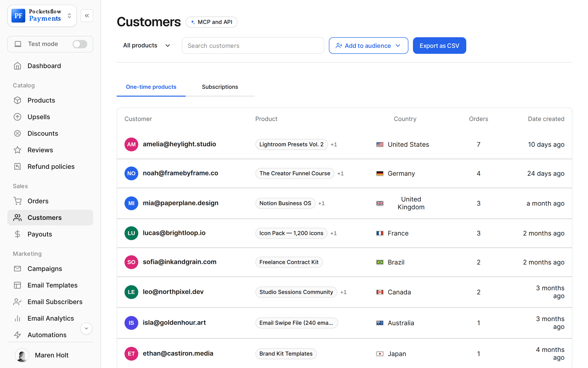
Task: Click the Discounts badge icon
Action: coord(18,133)
